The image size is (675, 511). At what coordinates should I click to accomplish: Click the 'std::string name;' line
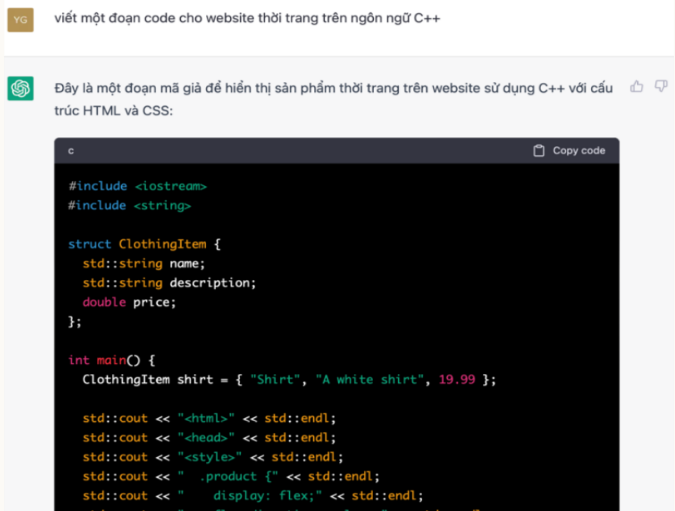143,263
